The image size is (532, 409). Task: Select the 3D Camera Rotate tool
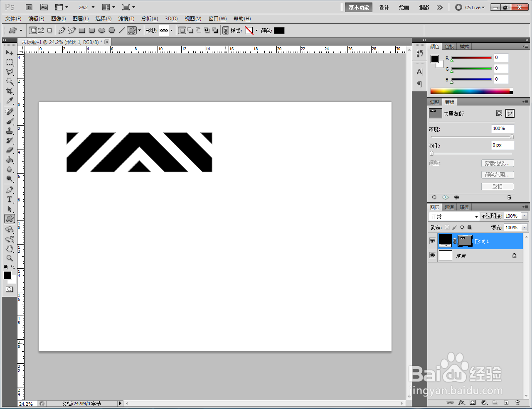[10, 239]
